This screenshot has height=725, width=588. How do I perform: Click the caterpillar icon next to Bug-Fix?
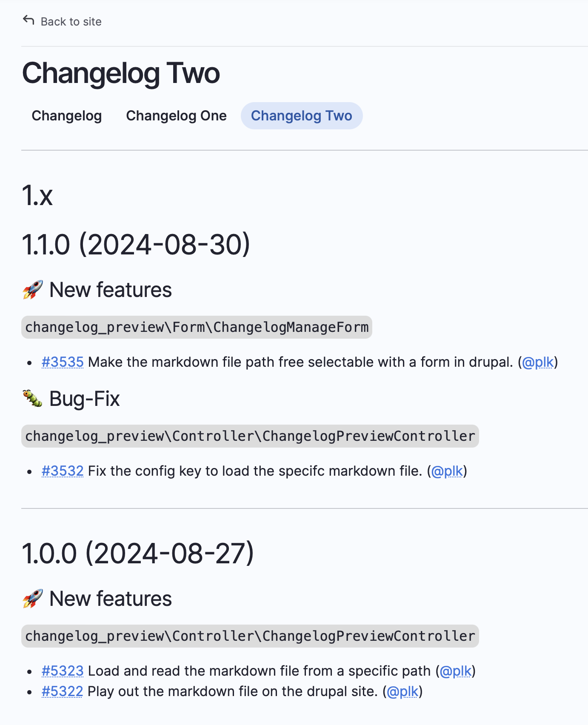pyautogui.click(x=31, y=398)
